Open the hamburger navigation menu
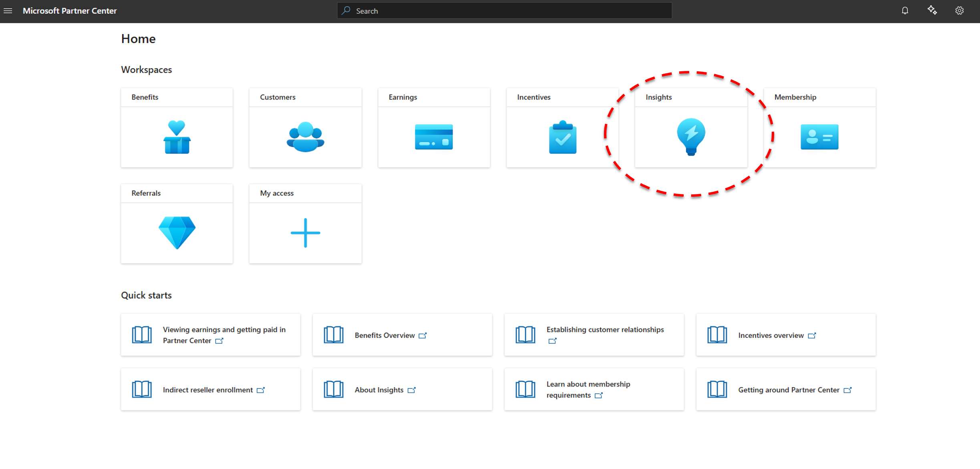980x469 pixels. click(x=8, y=11)
